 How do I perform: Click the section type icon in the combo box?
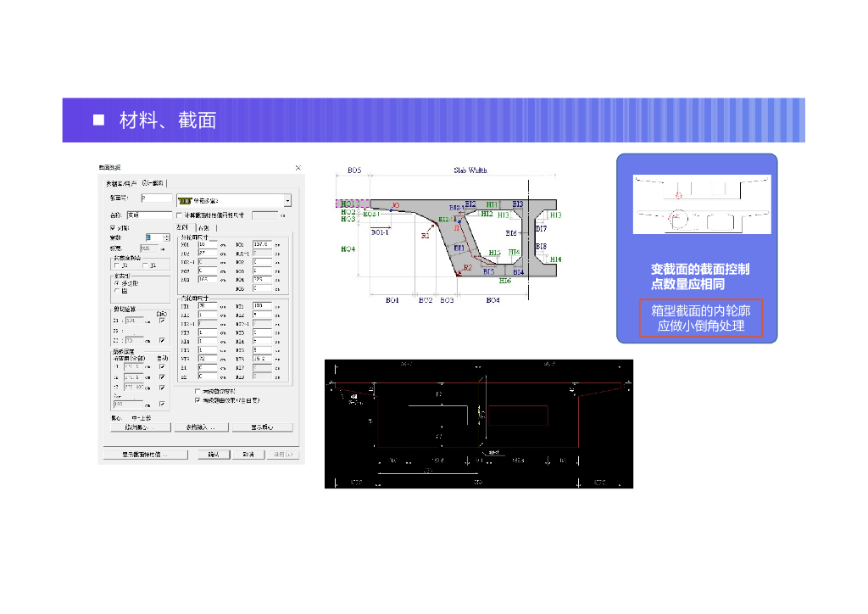185,201
